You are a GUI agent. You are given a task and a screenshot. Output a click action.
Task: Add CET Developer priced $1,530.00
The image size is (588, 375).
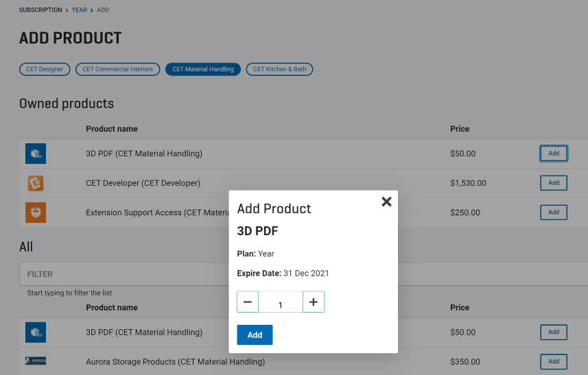coord(554,183)
